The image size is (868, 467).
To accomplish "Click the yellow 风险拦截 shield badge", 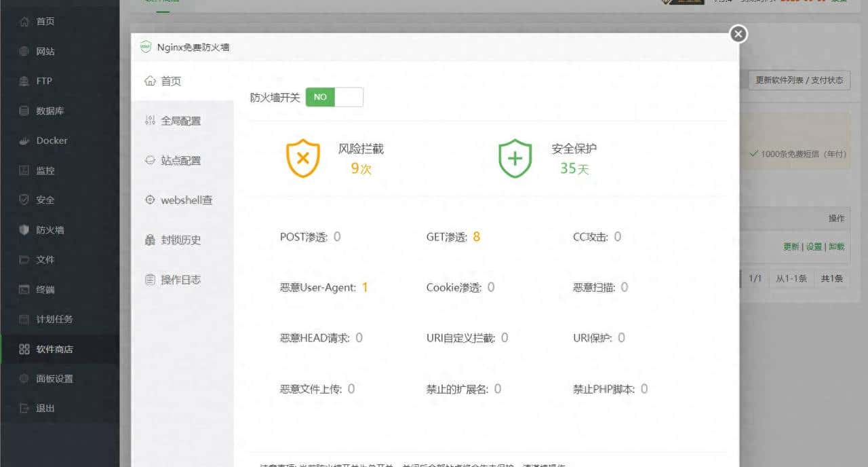I will (302, 157).
